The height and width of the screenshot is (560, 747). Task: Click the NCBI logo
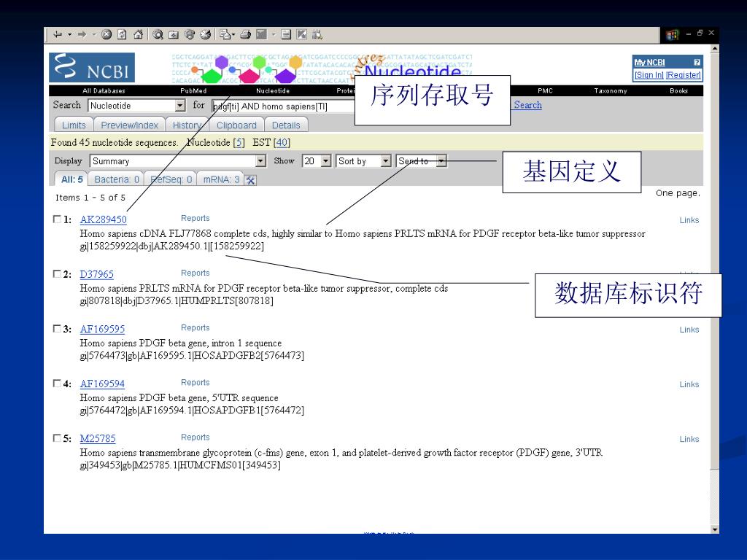tap(92, 68)
